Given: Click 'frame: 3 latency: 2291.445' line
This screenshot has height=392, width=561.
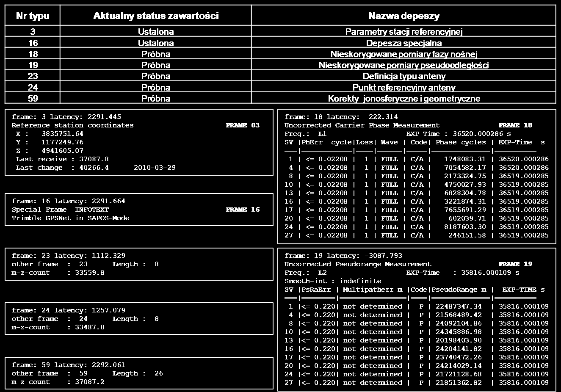Looking at the screenshot, I should click(x=66, y=117).
